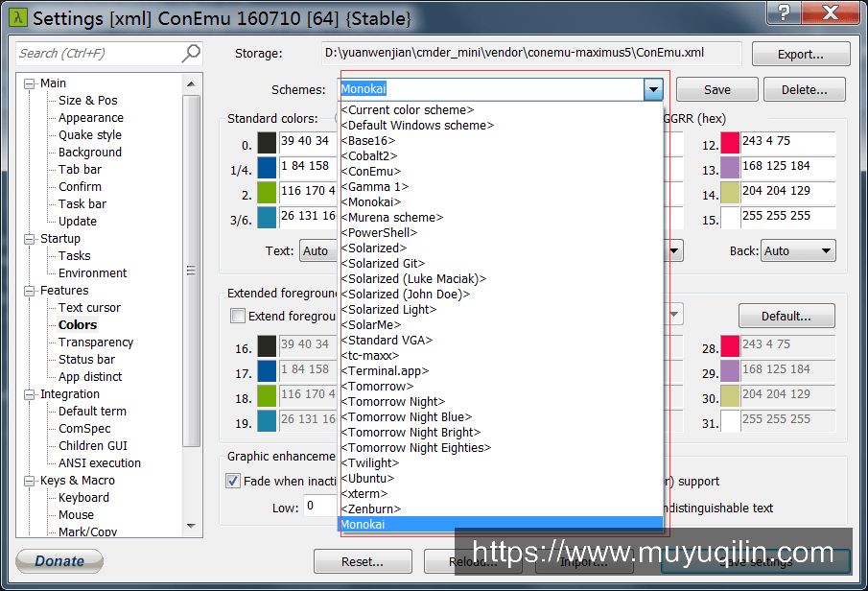Choose the <Ubuntu> scheme
This screenshot has height=591, width=868.
pos(367,478)
